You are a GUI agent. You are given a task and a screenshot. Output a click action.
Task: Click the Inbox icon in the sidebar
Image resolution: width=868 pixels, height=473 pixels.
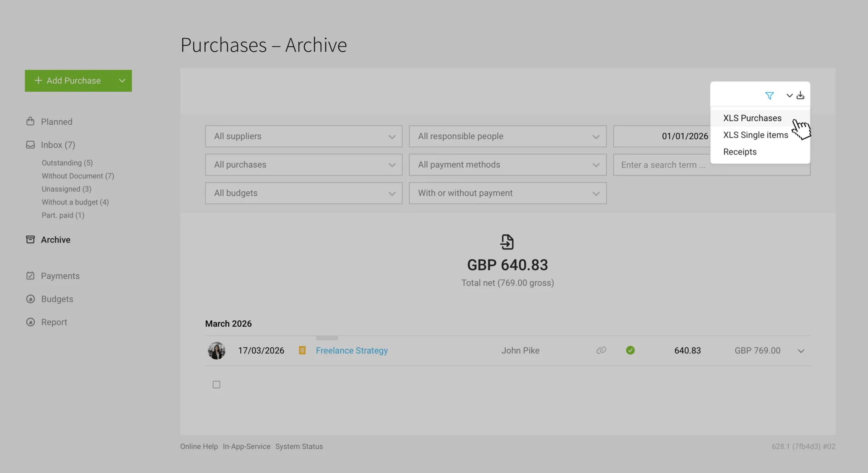tap(30, 145)
